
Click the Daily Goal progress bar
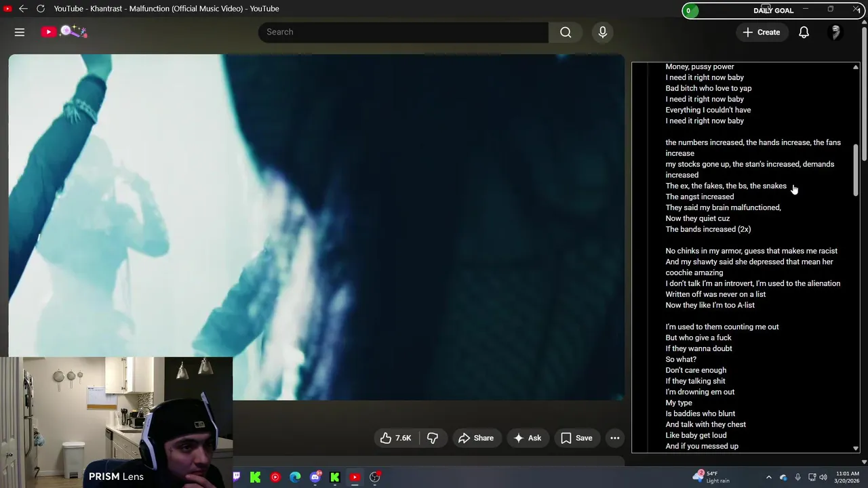click(773, 10)
